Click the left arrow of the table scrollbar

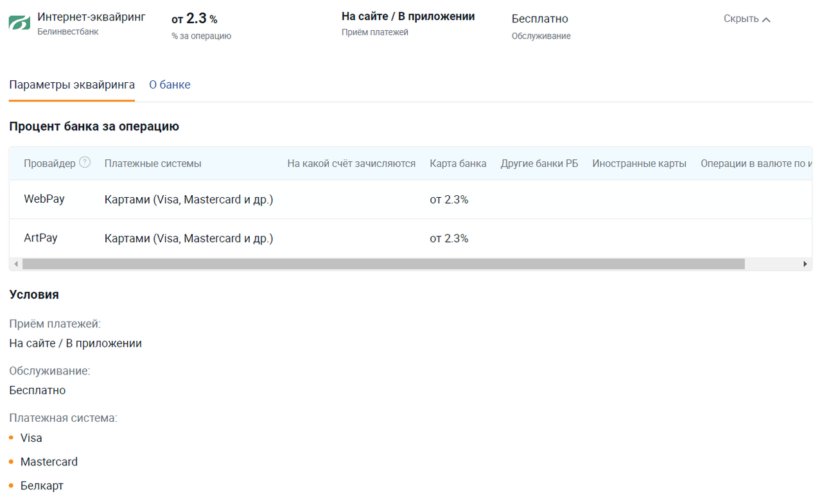[16, 264]
